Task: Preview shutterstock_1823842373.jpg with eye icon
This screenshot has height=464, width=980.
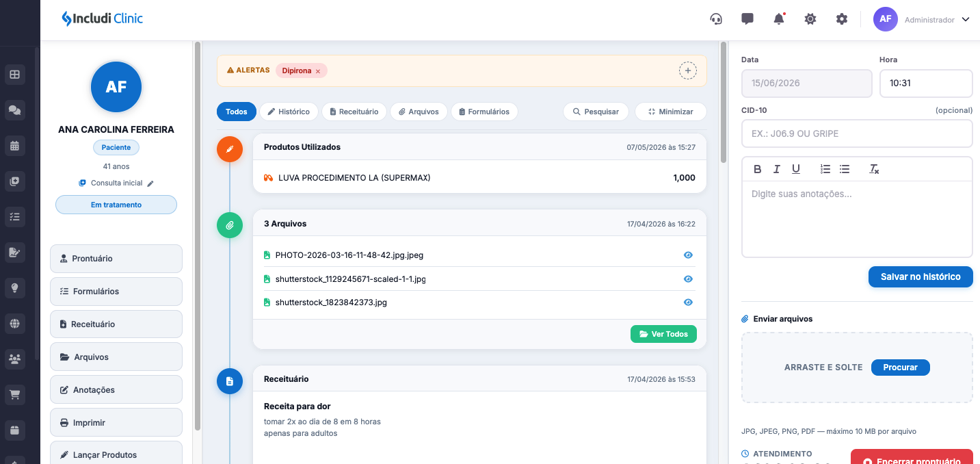Action: coord(688,302)
